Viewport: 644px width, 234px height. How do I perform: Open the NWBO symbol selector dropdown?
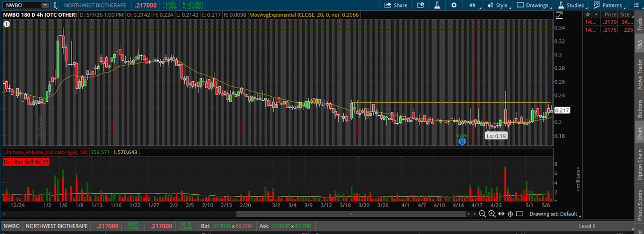(45, 5)
